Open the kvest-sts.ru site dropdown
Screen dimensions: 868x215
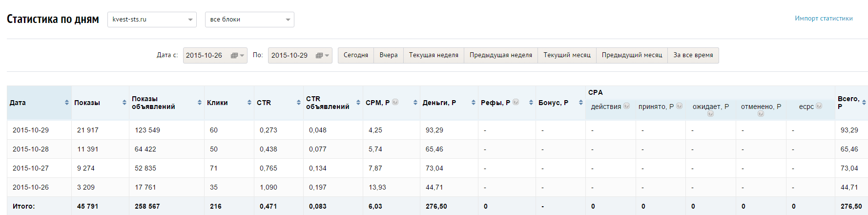tap(152, 20)
